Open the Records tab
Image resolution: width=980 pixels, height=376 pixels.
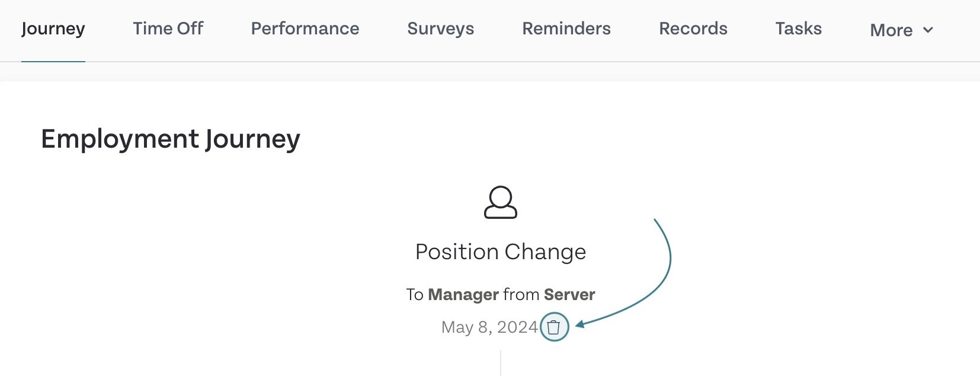pyautogui.click(x=693, y=28)
